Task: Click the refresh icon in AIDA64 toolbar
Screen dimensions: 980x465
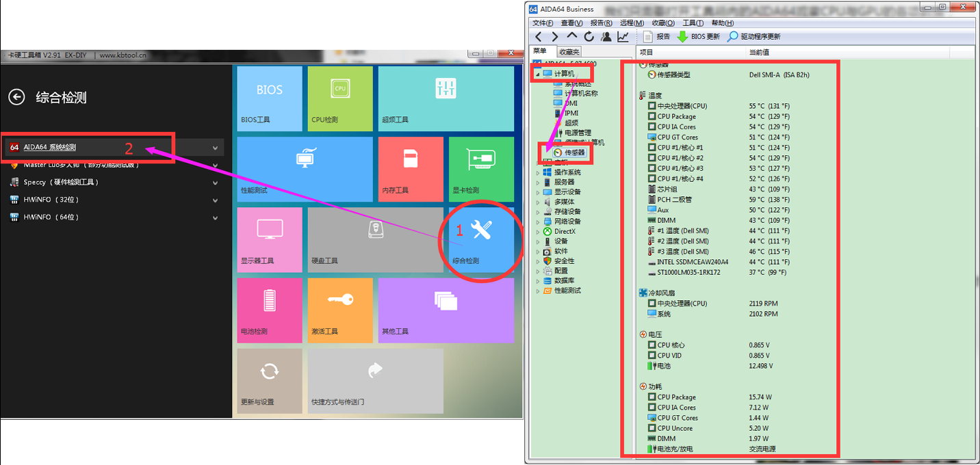Action: (589, 36)
